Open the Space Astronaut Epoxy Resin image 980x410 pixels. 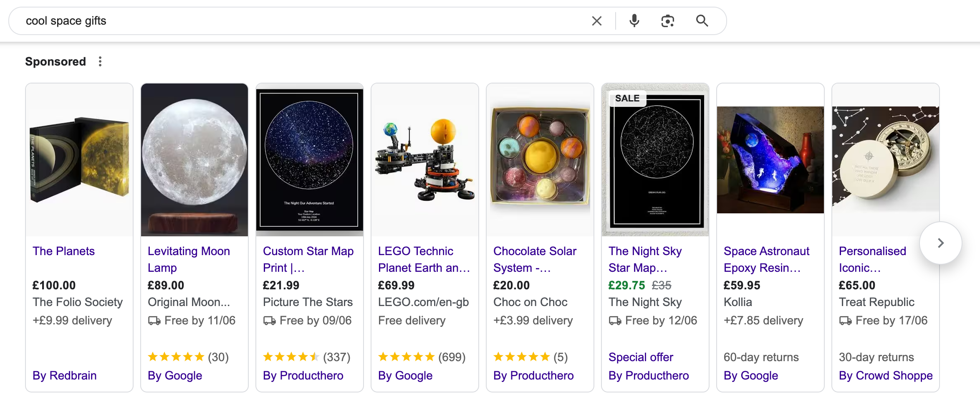pyautogui.click(x=770, y=160)
